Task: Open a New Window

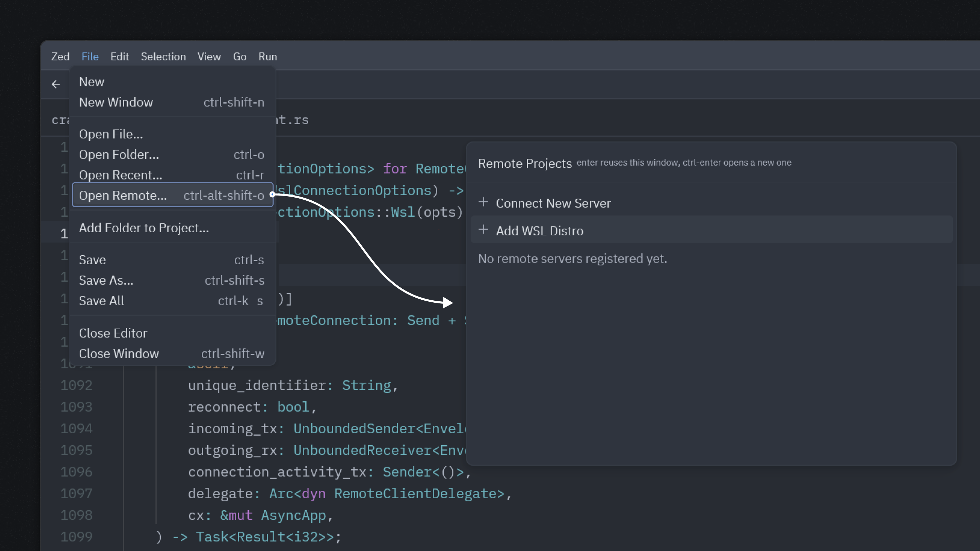Action: pos(116,102)
